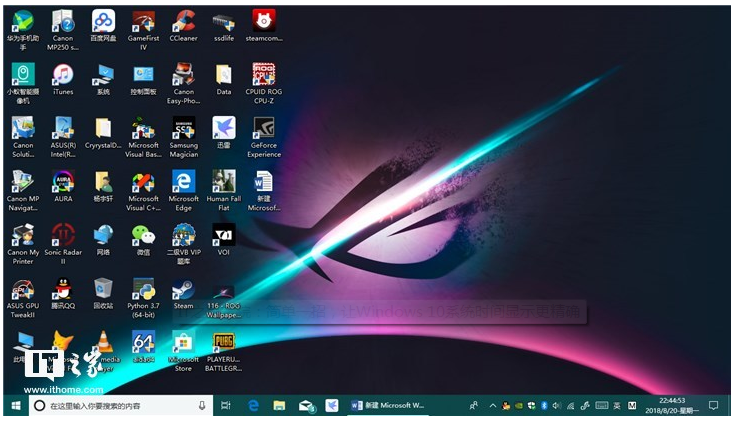
Task: Open the 网络 desktop icon
Action: tap(103, 240)
